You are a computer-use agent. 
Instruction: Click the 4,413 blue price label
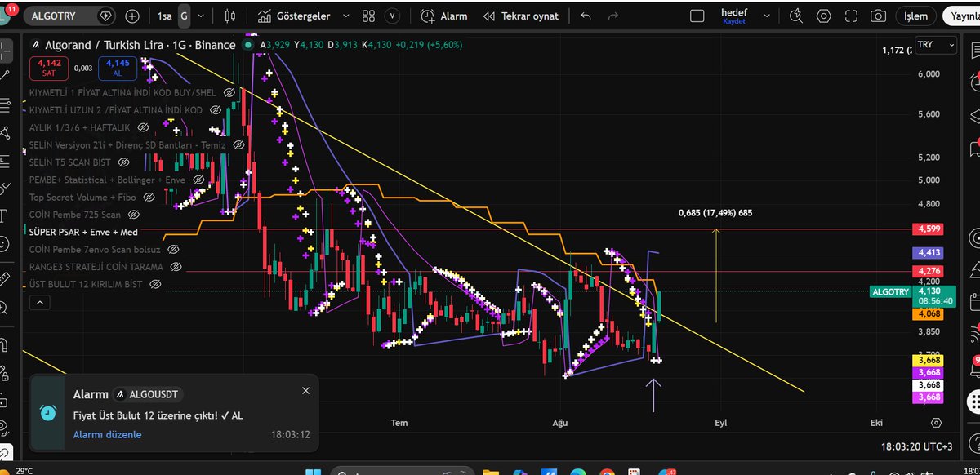click(930, 253)
